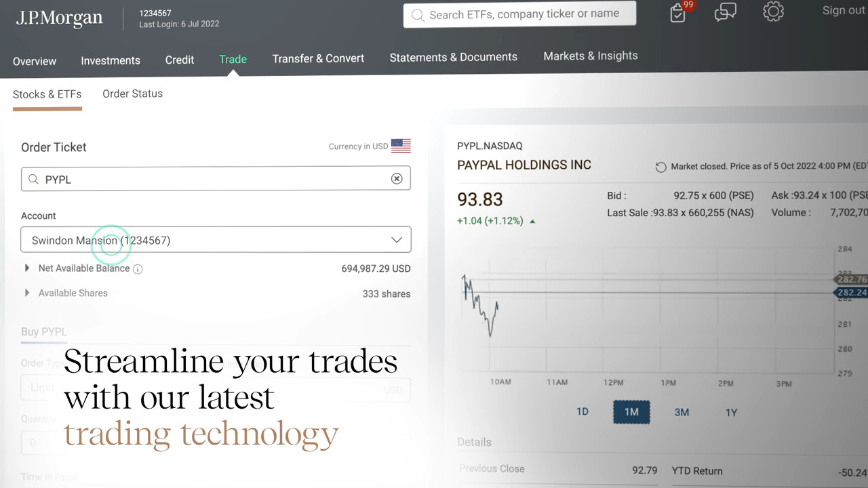Screen dimensions: 868x488
Task: Click the magnifier in the ETF search bar
Action: 418,14
